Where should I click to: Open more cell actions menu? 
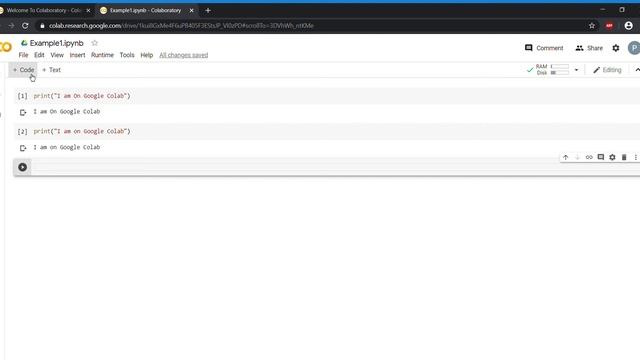coord(636,157)
